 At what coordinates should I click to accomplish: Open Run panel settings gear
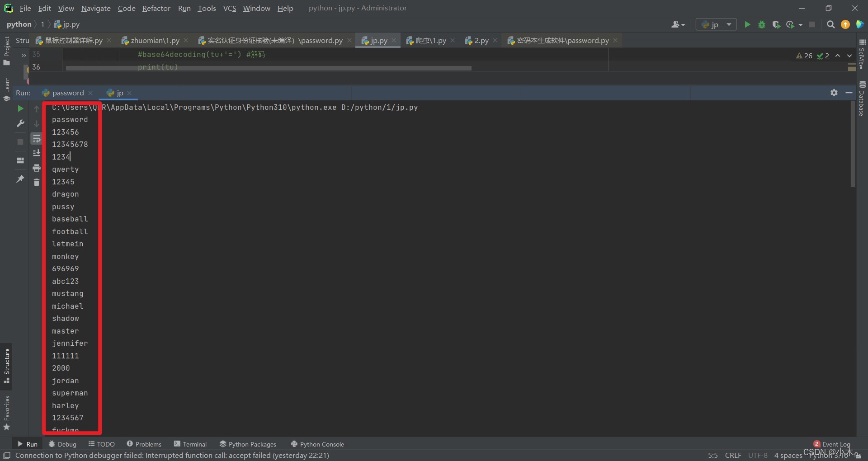click(x=834, y=93)
